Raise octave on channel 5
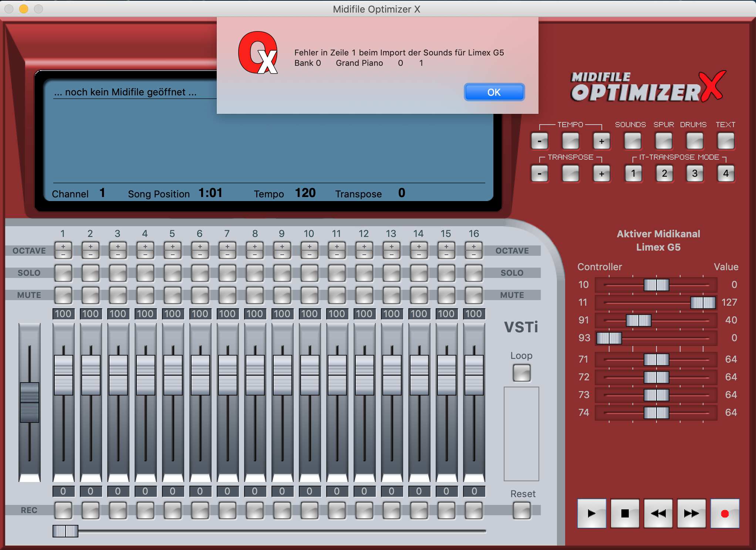 pyautogui.click(x=172, y=247)
